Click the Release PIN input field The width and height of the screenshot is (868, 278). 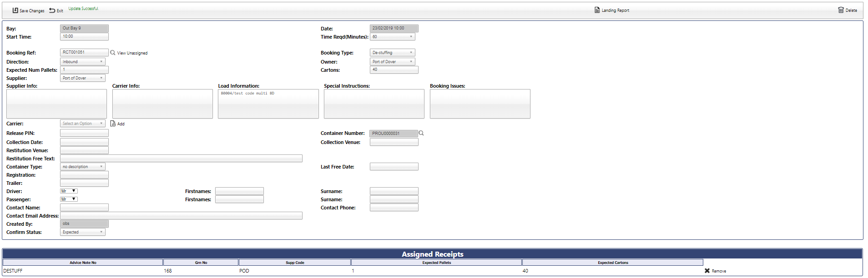pos(84,133)
